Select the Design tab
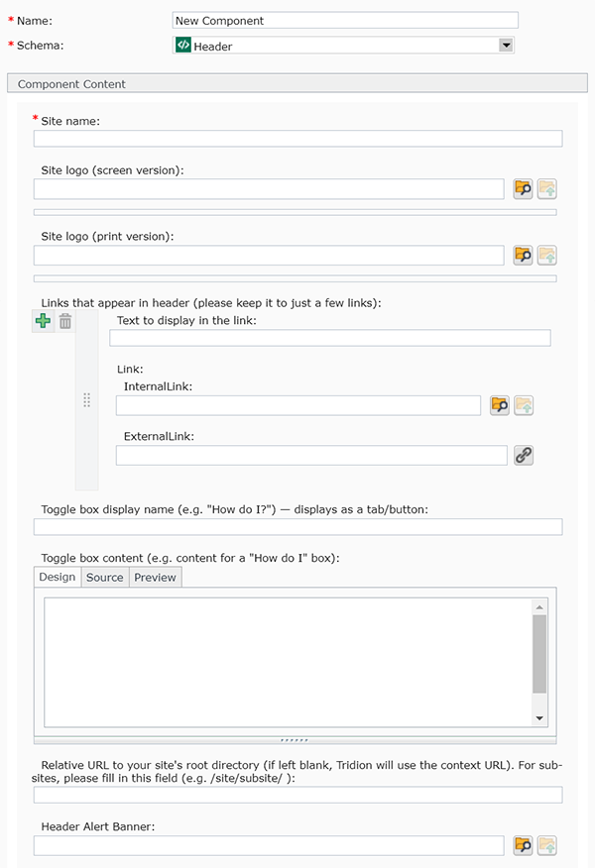595x868 pixels. point(58,577)
